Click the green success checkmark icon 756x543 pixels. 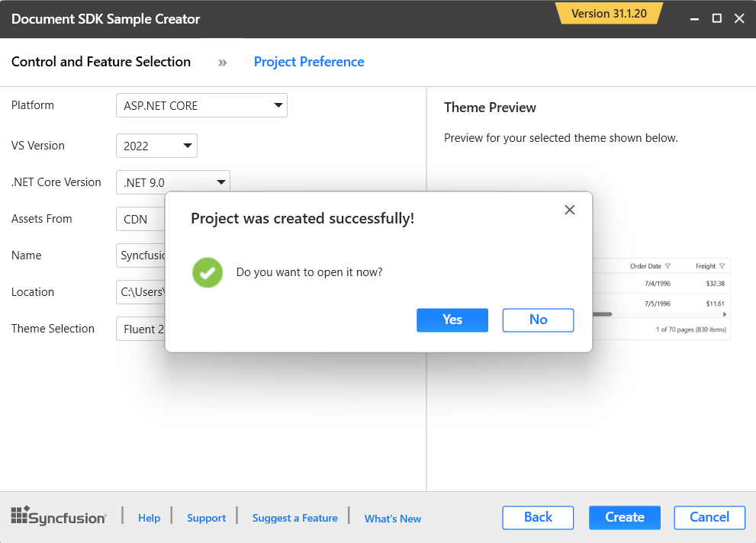coord(207,272)
